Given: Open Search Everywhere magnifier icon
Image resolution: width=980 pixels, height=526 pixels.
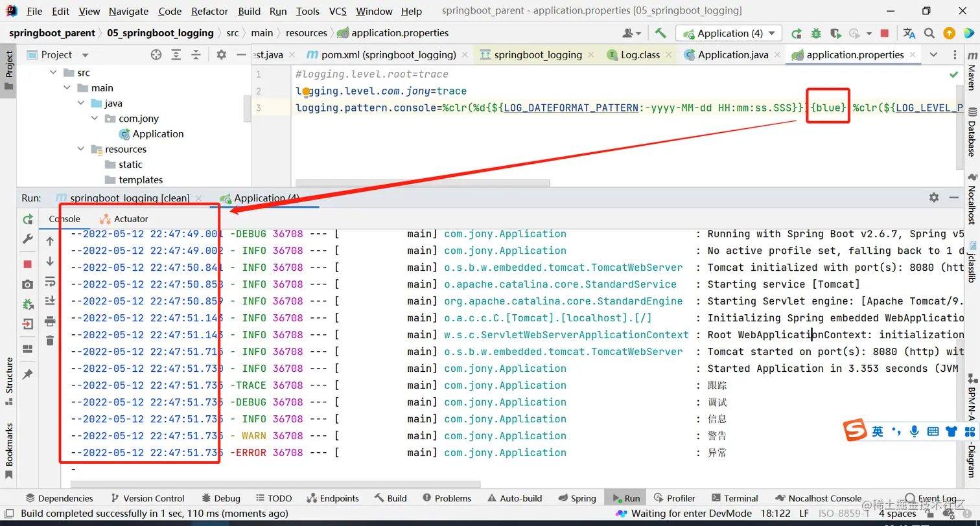Looking at the screenshot, I should pyautogui.click(x=929, y=33).
